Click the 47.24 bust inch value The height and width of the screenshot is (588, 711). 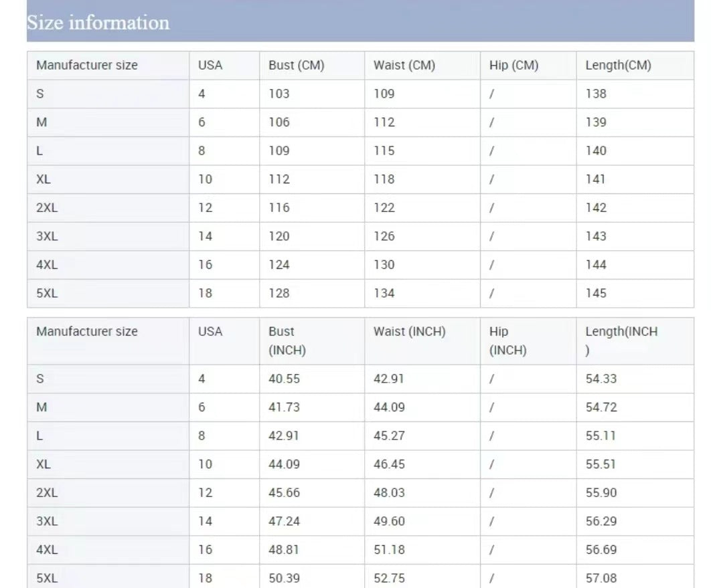(284, 521)
